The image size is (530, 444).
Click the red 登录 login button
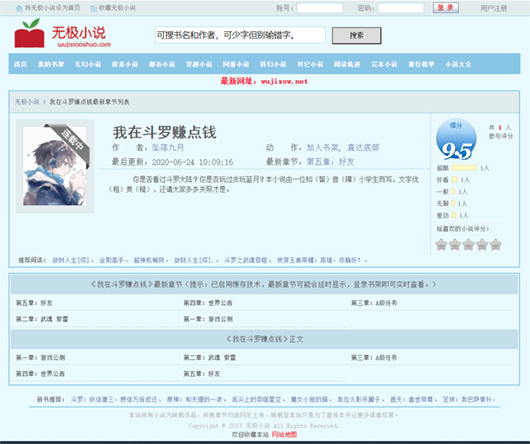tap(446, 7)
